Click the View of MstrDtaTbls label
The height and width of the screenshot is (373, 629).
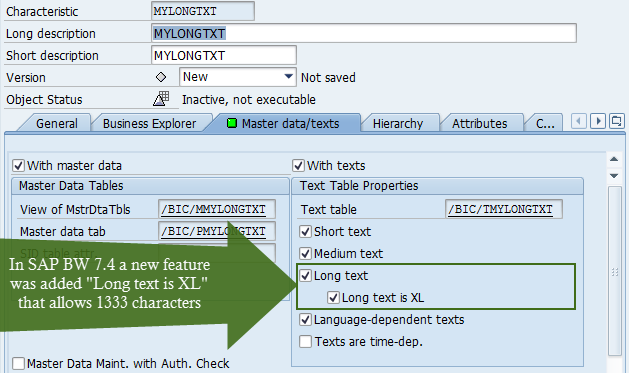(75, 209)
